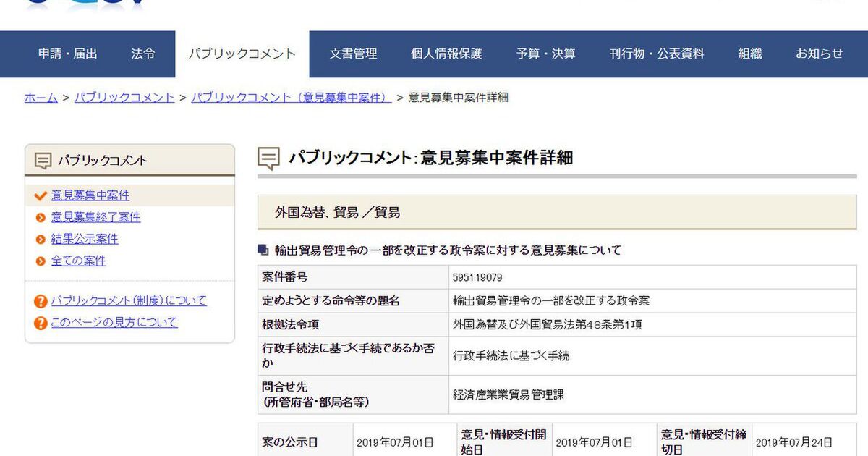Click the arrow bullet icon beside 結果公示案件
This screenshot has width=868, height=456.
41,239
